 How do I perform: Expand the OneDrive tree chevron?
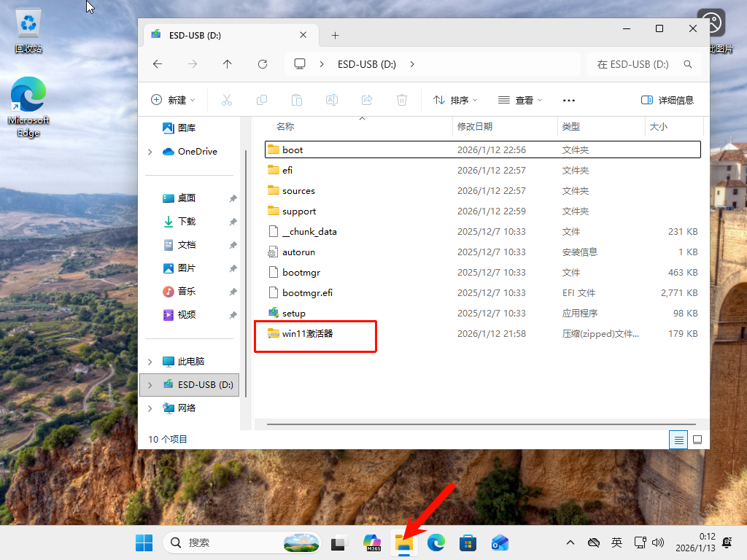150,152
